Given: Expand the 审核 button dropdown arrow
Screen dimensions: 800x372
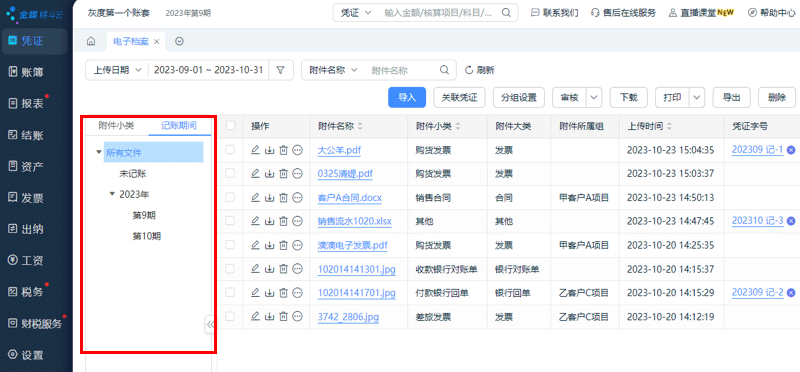Looking at the screenshot, I should tap(594, 97).
